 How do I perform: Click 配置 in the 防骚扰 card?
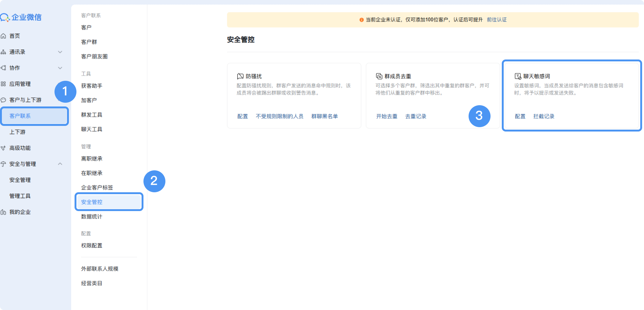[x=242, y=116]
